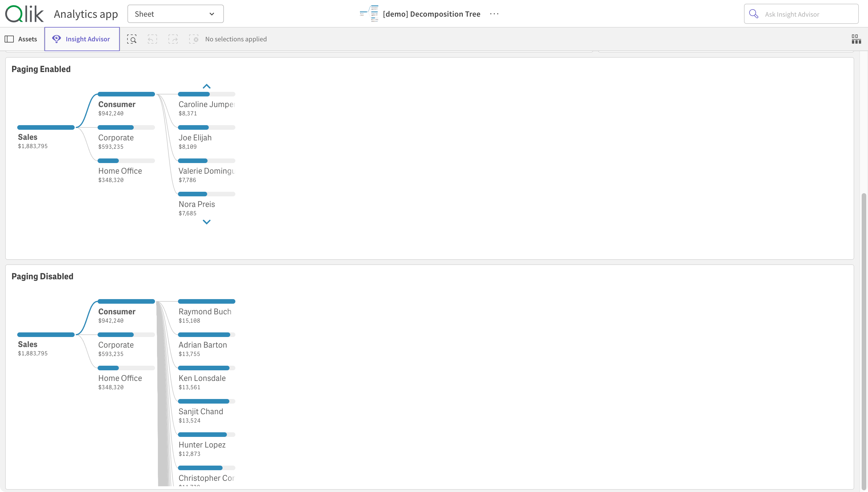Viewport: 868px width, 492px height.
Task: Page down the customer list chevron
Action: click(206, 222)
